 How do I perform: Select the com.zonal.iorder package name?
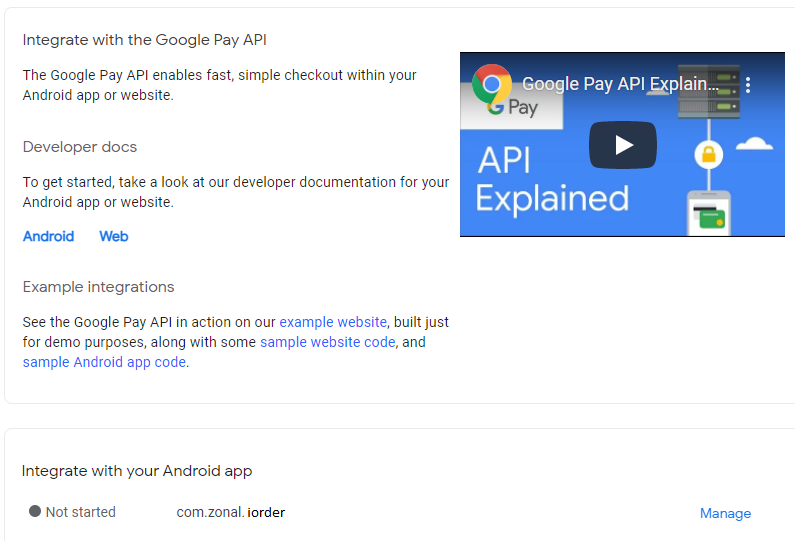click(231, 512)
